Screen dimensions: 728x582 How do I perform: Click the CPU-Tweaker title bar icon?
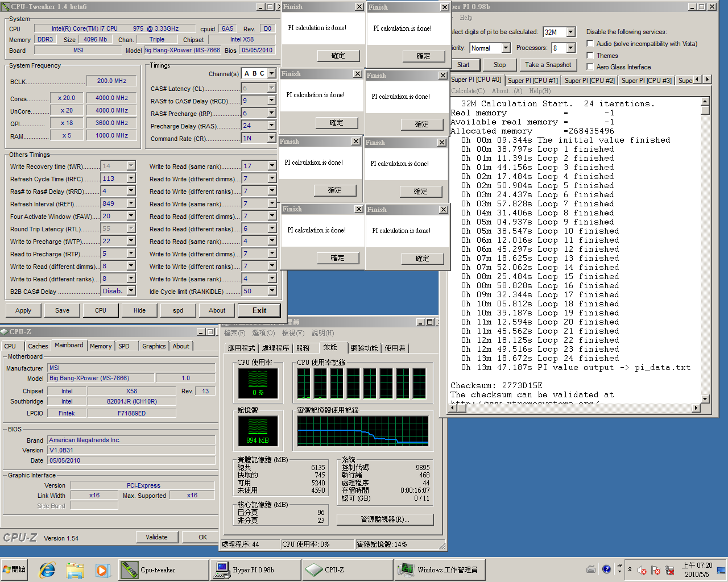6,7
